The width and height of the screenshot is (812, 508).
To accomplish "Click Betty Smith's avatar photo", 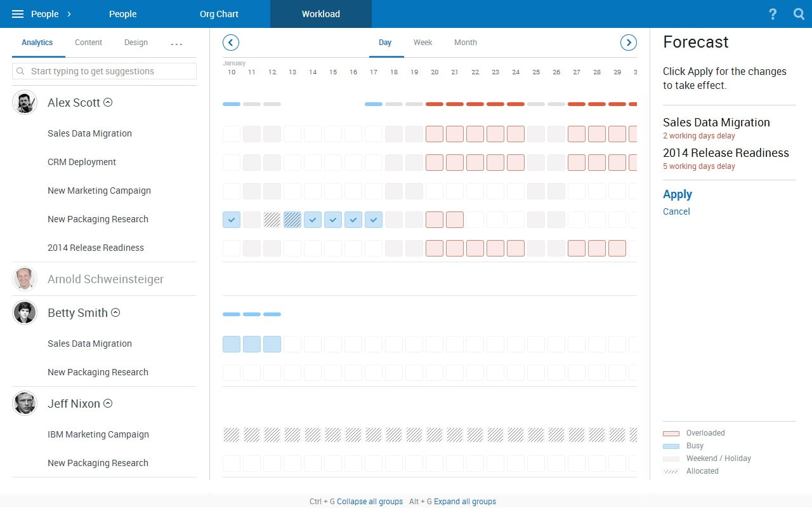I will point(25,312).
